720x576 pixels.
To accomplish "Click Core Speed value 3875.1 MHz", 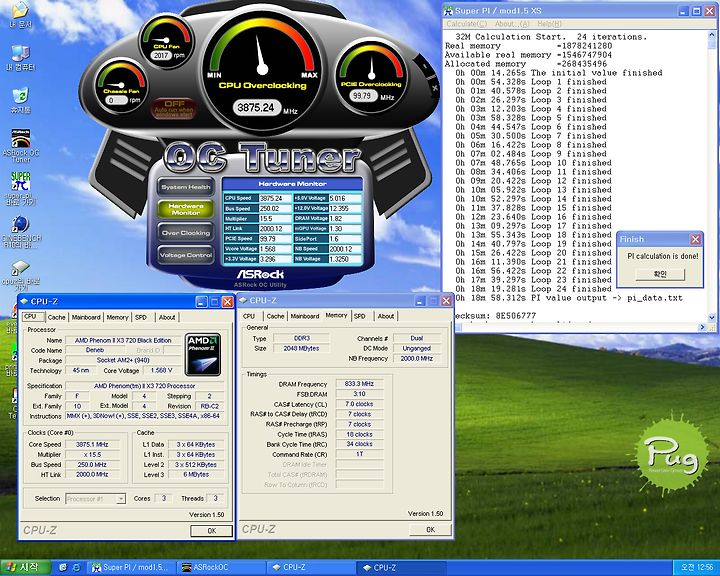I will pos(92,444).
